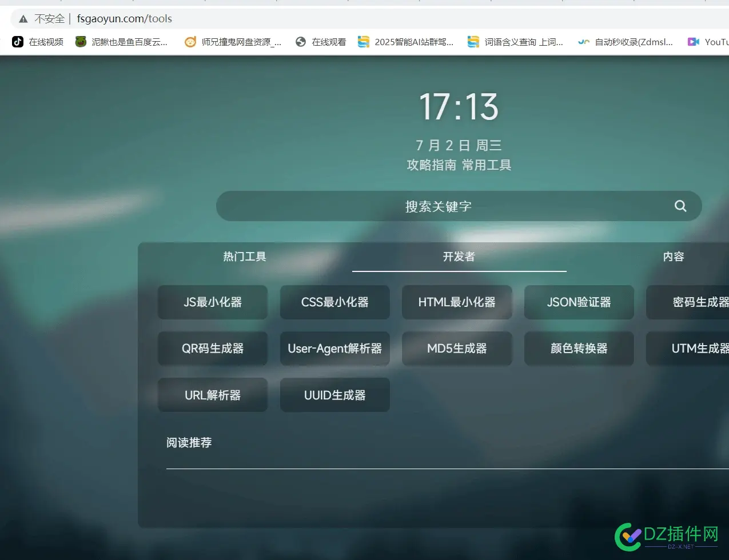Click the 攻略指南 link
The image size is (729, 560).
tap(431, 165)
